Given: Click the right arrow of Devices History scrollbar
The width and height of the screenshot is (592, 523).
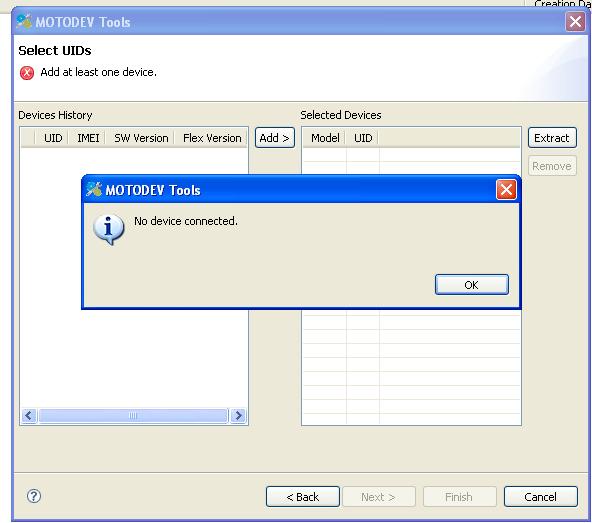Looking at the screenshot, I should tap(238, 416).
